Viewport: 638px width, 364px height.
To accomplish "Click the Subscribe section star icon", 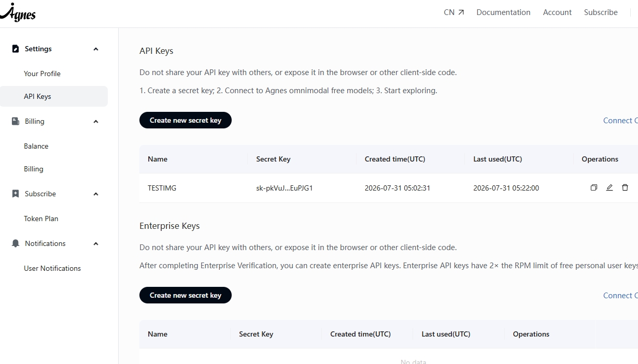I will [15, 194].
